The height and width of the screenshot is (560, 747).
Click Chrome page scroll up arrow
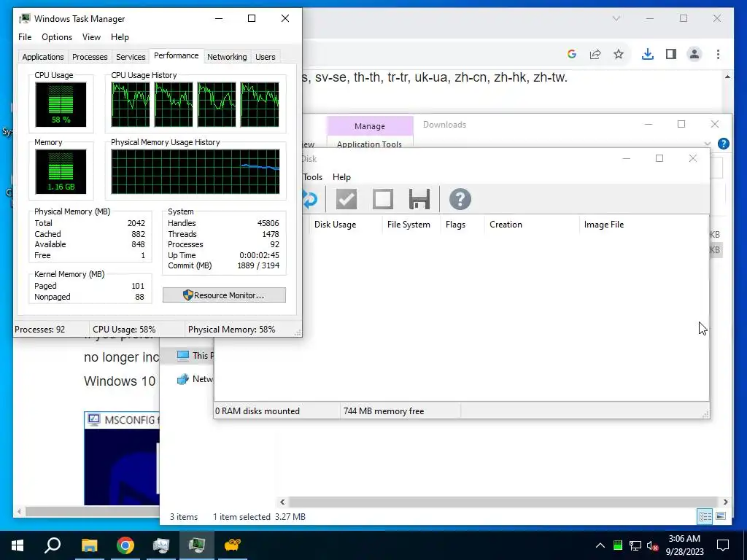tap(727, 77)
